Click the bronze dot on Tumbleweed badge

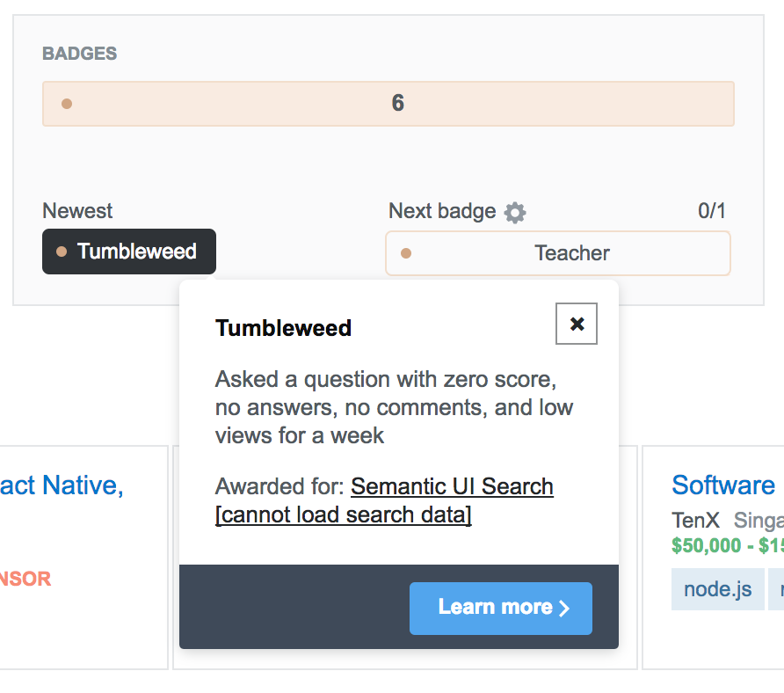[x=62, y=252]
